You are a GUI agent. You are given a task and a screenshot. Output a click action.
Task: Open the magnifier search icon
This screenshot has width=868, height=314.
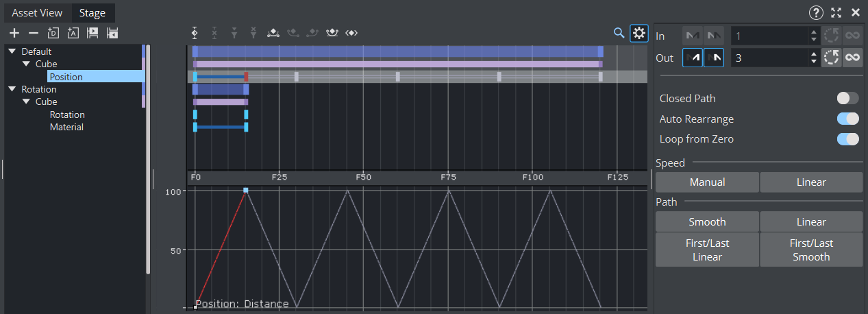[x=619, y=33]
